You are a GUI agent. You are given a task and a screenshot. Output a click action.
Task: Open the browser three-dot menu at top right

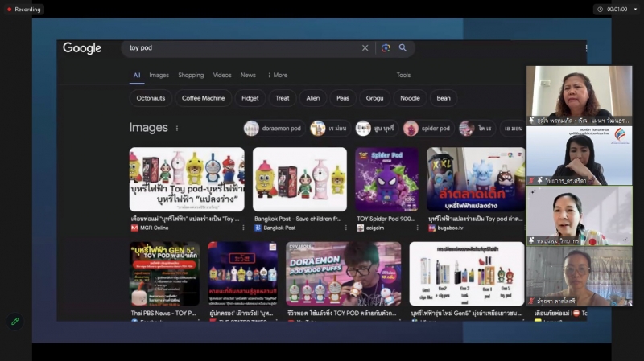(586, 48)
